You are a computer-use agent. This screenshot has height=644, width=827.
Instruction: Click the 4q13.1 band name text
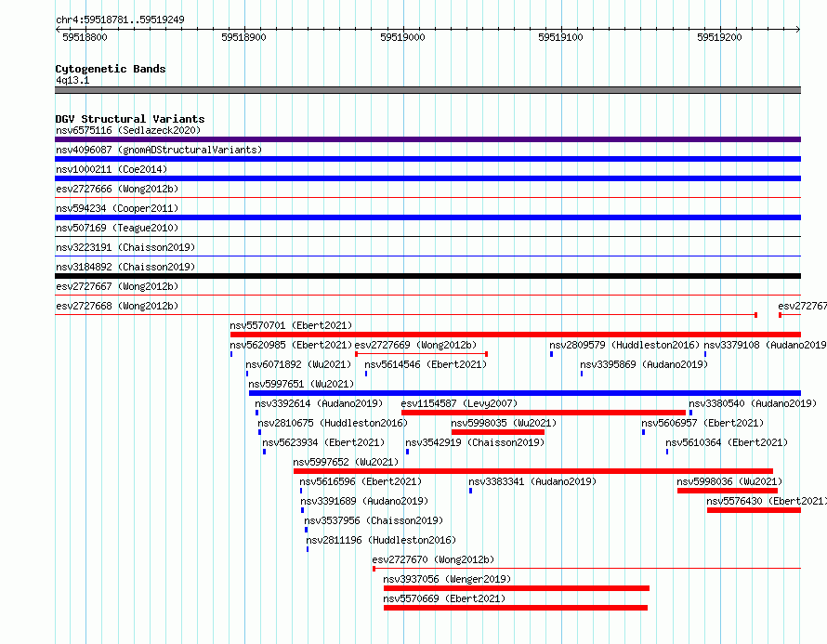pos(72,80)
